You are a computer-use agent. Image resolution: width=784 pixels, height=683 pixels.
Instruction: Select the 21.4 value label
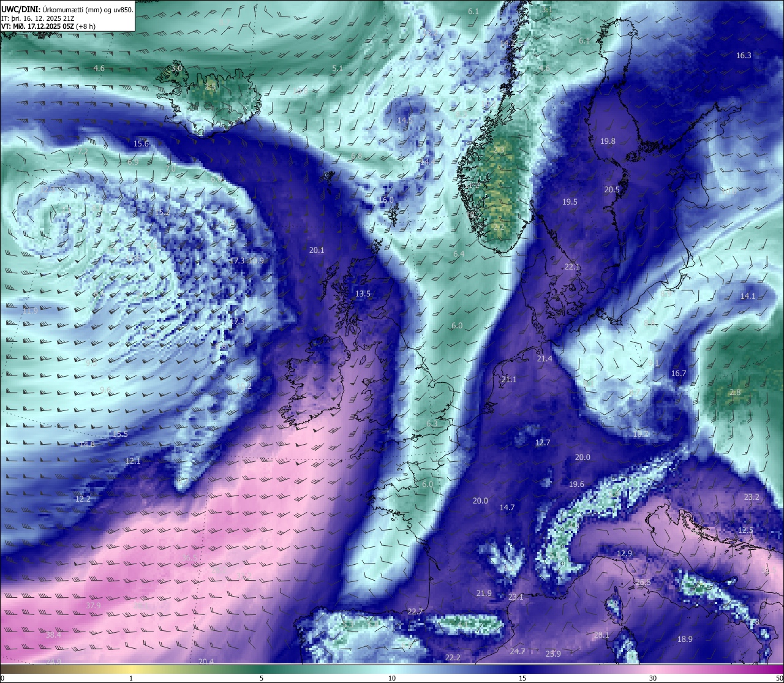click(545, 358)
